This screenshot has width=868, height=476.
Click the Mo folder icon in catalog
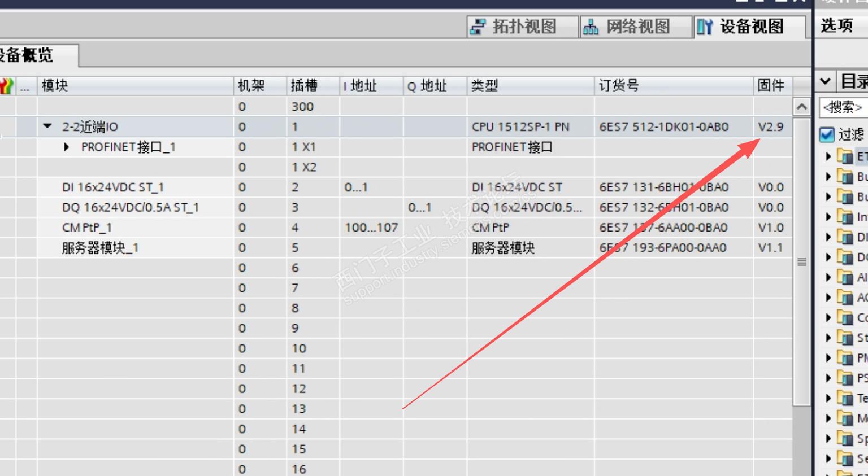pos(845,418)
